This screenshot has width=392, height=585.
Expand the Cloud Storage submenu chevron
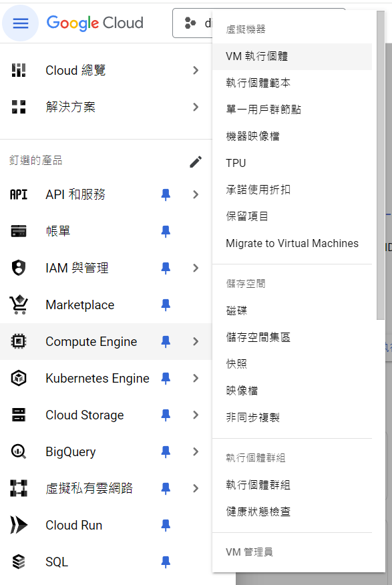[196, 415]
